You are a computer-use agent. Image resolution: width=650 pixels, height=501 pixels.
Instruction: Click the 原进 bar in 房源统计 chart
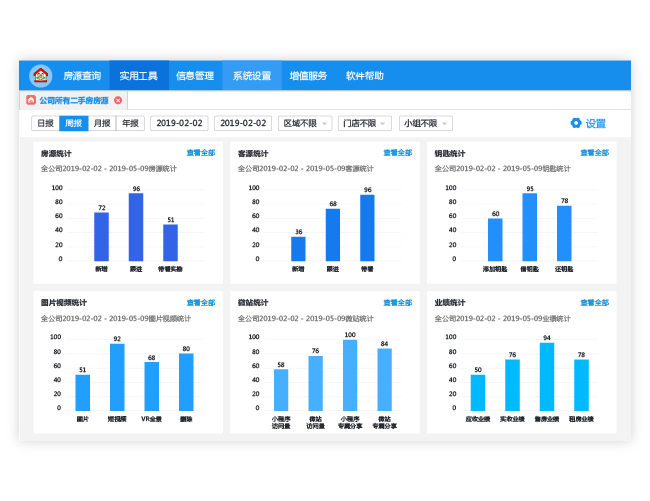[136, 227]
